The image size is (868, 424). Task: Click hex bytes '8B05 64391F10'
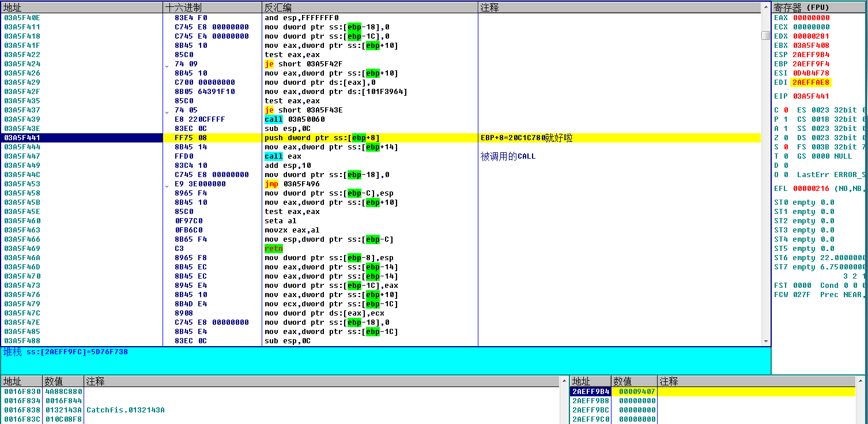205,92
